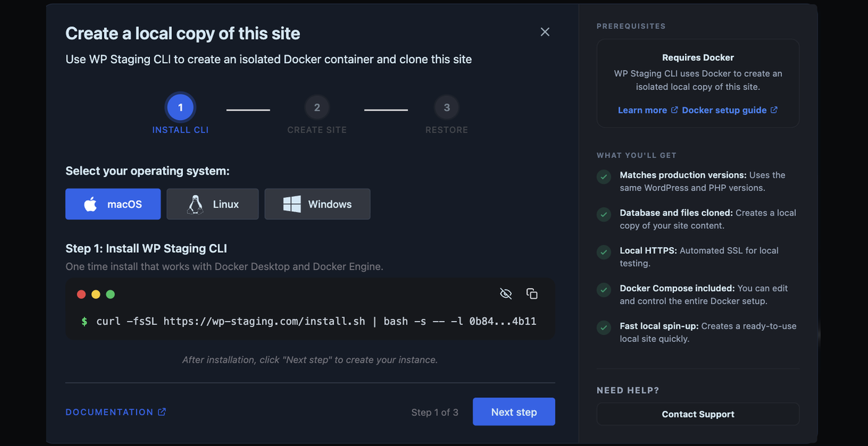Click the Contact Support button
Image resolution: width=868 pixels, height=446 pixels.
[x=698, y=414]
